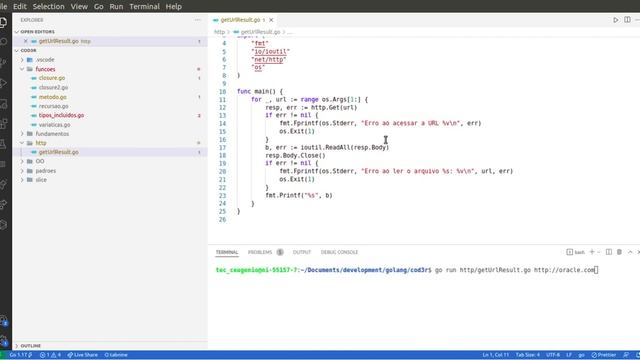Viewport: 640px width, 360px height.
Task: Split the terminal panel
Action: [x=609, y=252]
